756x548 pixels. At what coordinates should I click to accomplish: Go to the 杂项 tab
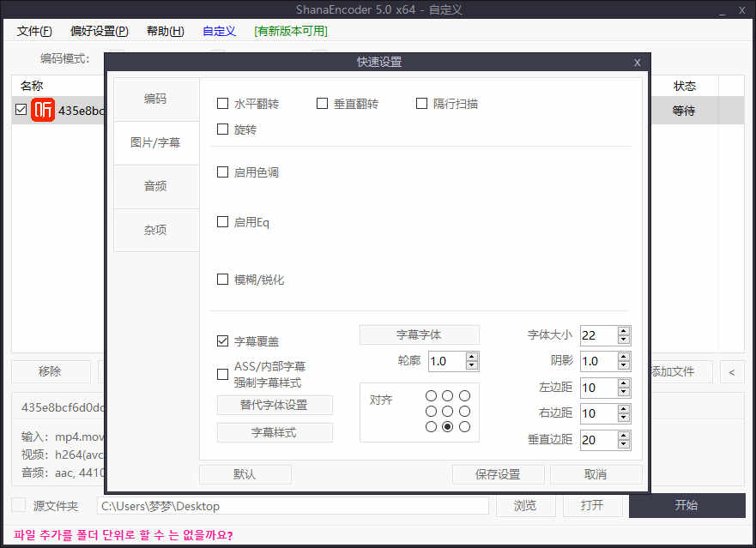(x=155, y=230)
